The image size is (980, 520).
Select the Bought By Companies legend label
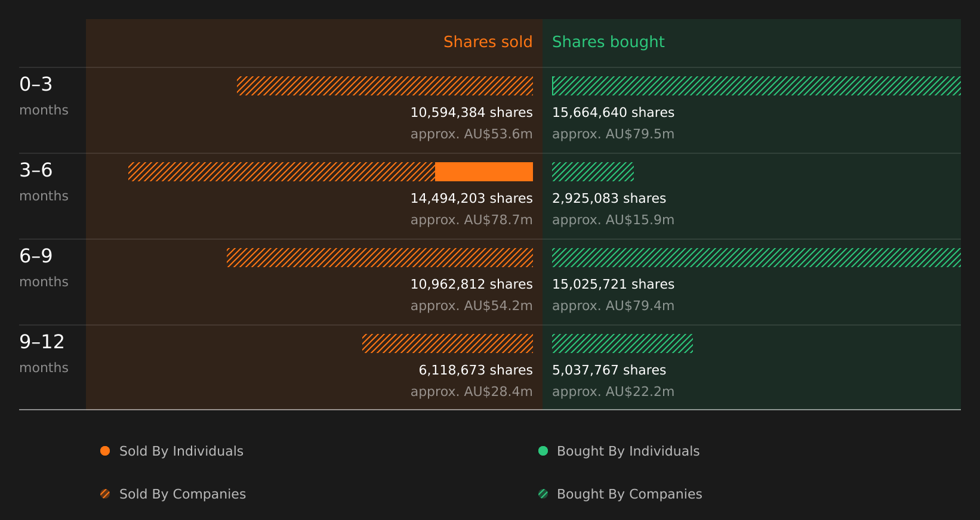pyautogui.click(x=629, y=494)
